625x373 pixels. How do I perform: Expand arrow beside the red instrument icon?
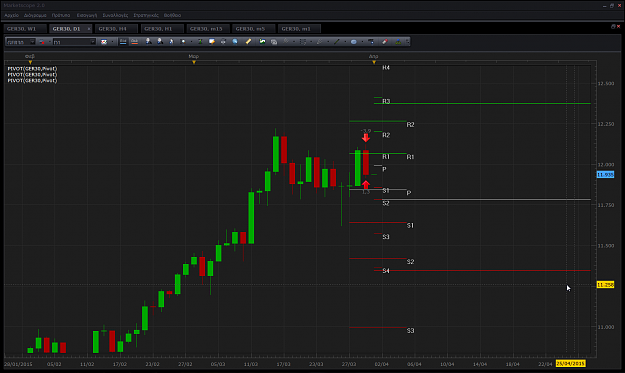click(50, 41)
